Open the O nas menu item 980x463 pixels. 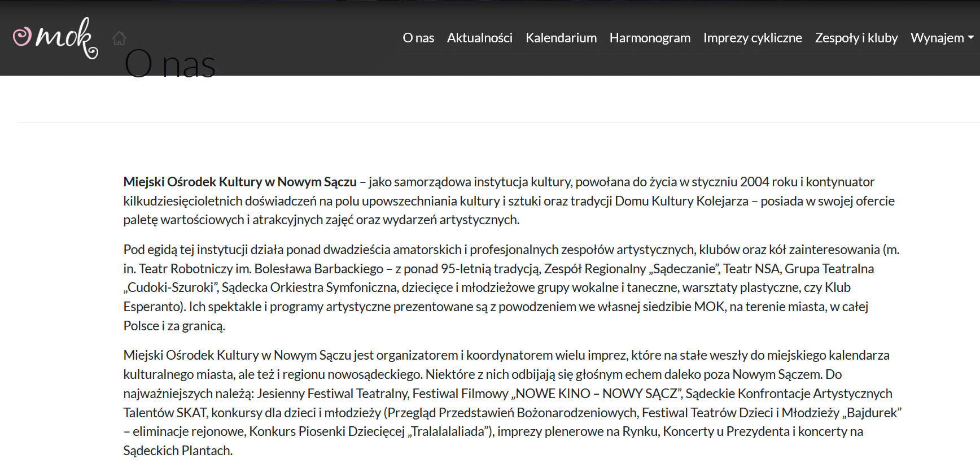click(x=418, y=38)
